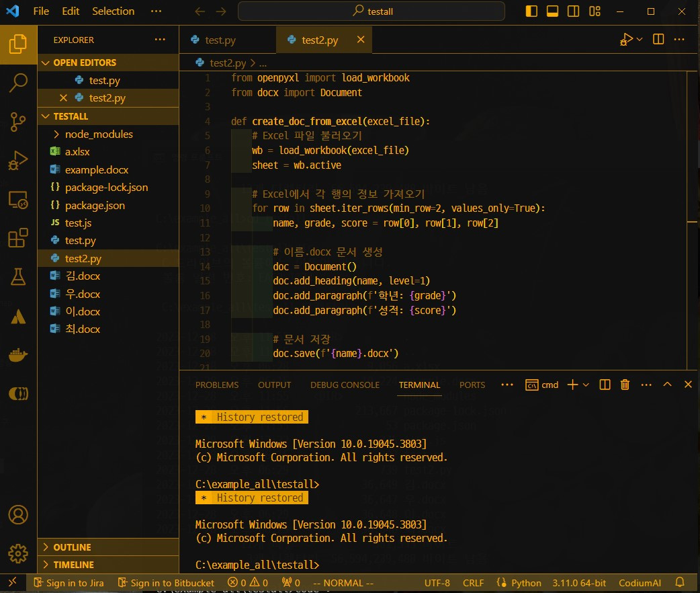Open terminal panel more actions ellipsis

646,385
